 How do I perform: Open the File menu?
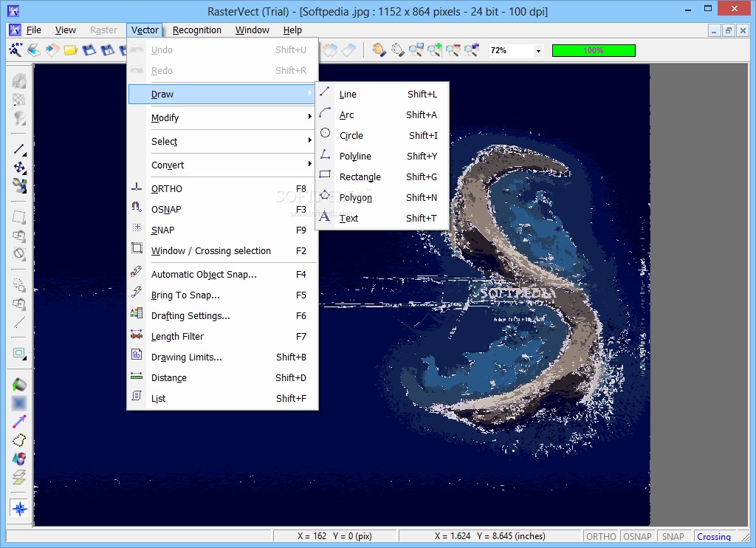(33, 30)
